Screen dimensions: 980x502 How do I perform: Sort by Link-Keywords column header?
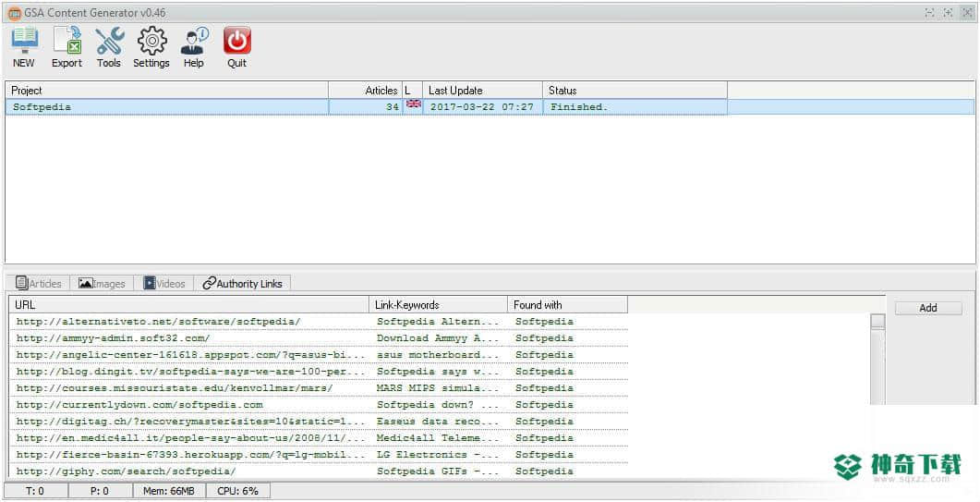click(x=439, y=305)
